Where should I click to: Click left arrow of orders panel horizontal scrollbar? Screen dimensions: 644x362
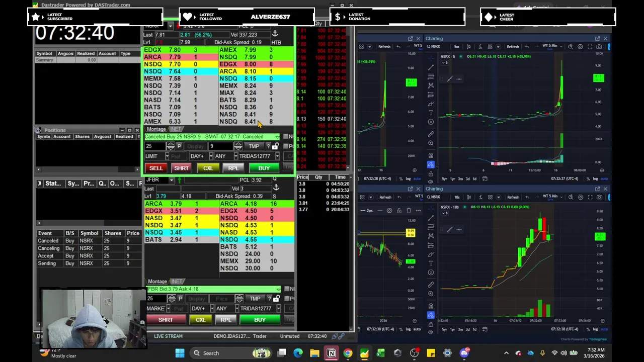39,222
